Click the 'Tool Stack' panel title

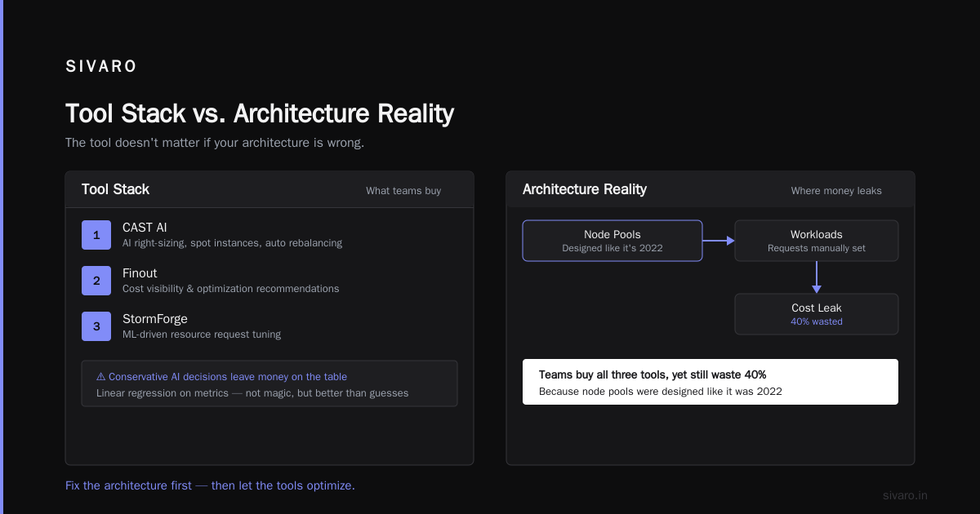click(115, 189)
